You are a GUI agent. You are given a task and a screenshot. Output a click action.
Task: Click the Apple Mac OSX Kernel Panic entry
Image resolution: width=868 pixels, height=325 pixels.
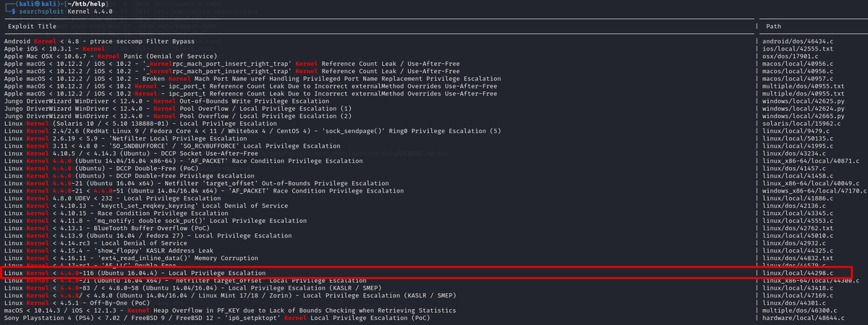point(110,58)
